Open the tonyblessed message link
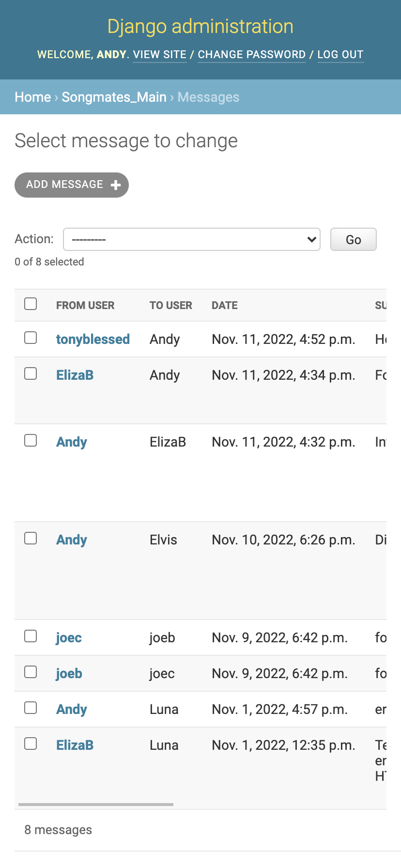The image size is (401, 868). pyautogui.click(x=93, y=339)
